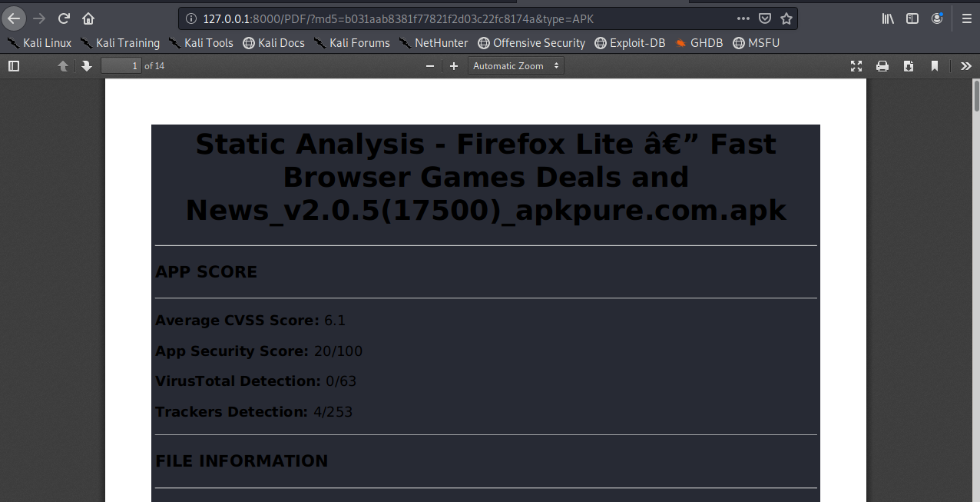Save page to Pocket
Screen dimensions: 980x502
(765, 18)
